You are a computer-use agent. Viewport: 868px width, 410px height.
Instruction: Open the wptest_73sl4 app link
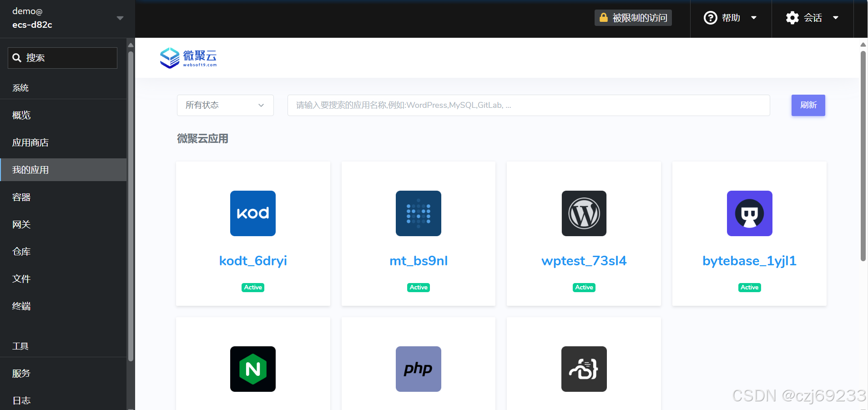coord(584,261)
